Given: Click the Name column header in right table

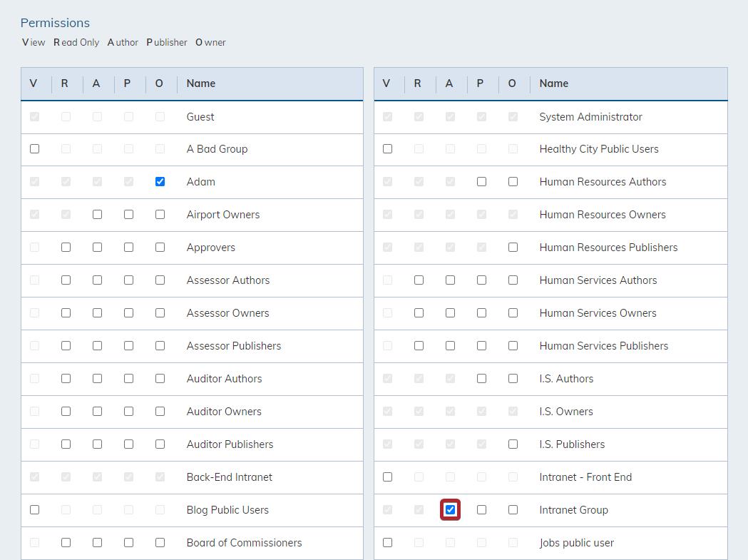Looking at the screenshot, I should tap(554, 83).
